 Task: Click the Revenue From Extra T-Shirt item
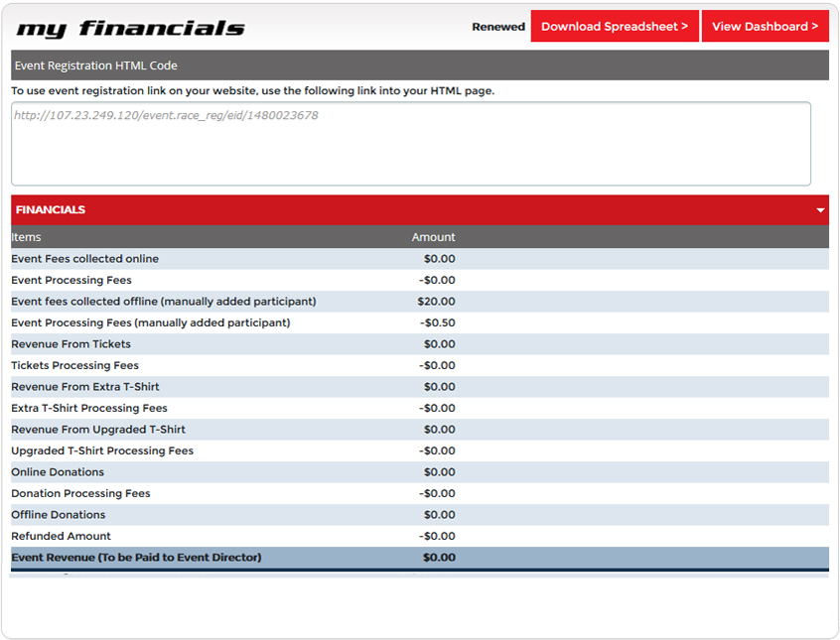click(85, 387)
